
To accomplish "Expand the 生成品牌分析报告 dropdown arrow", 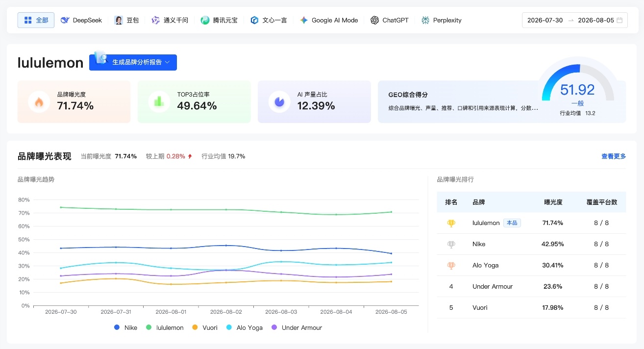I will pos(167,62).
